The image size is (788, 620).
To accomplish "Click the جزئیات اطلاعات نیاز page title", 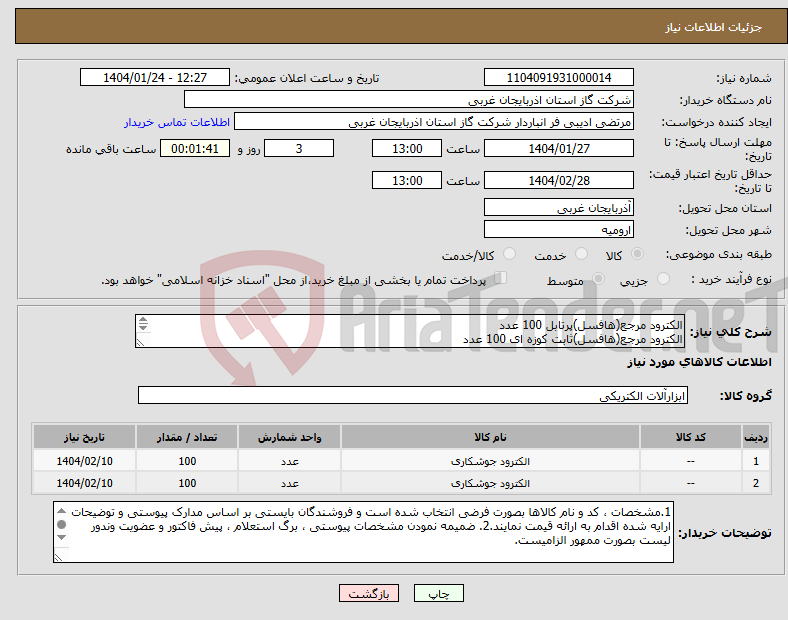I will [713, 27].
